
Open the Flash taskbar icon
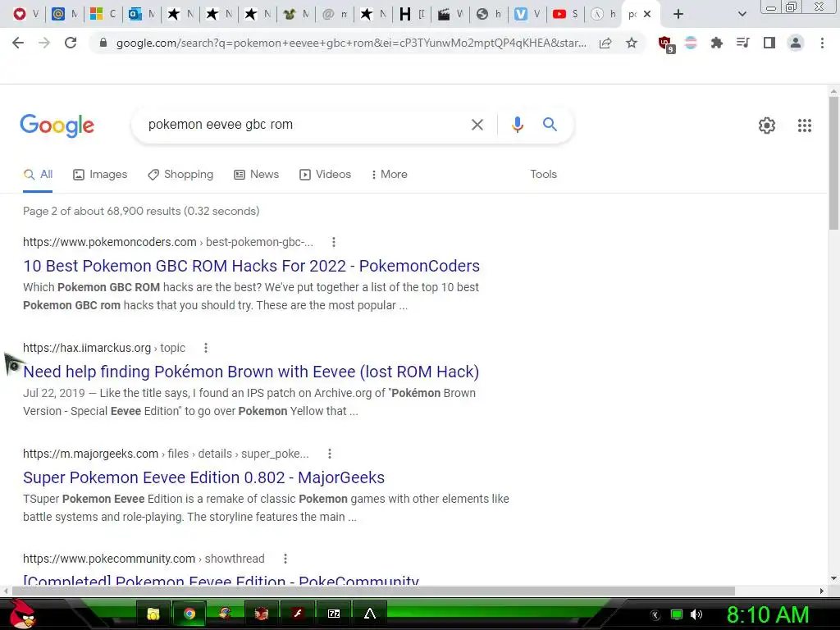tap(297, 614)
